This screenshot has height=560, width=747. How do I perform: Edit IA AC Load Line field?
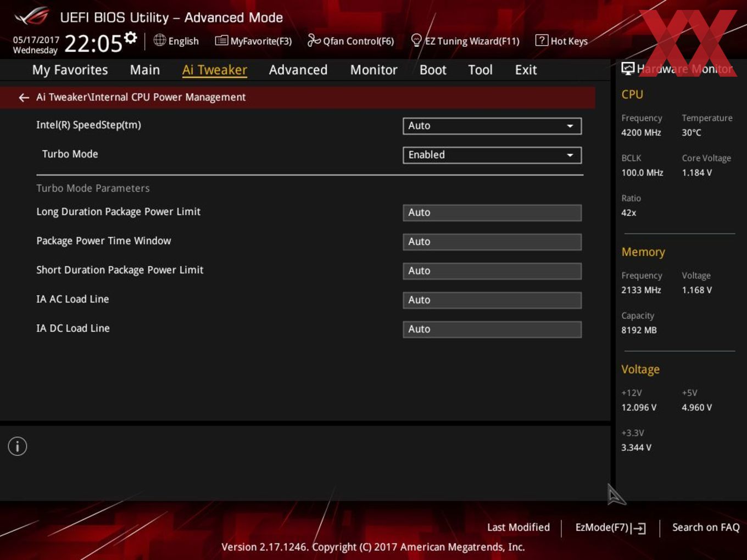point(492,300)
